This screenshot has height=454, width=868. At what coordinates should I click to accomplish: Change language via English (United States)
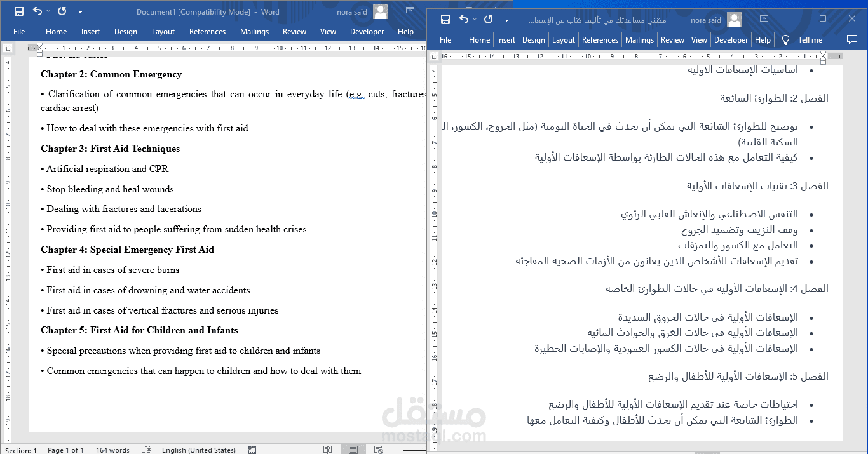coord(199,450)
